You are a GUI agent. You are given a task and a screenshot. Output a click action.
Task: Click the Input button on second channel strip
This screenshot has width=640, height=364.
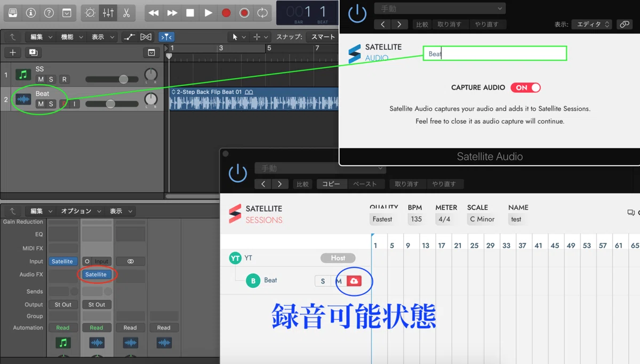click(x=101, y=261)
